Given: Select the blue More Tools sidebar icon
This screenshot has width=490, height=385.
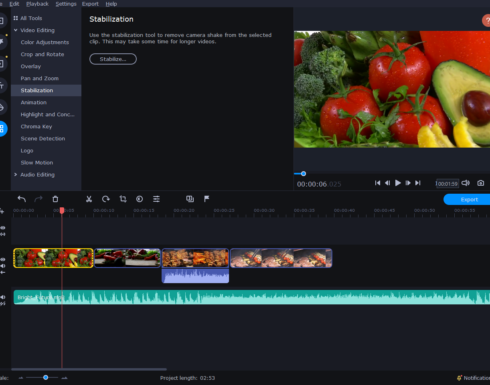Looking at the screenshot, I should [x=2, y=129].
